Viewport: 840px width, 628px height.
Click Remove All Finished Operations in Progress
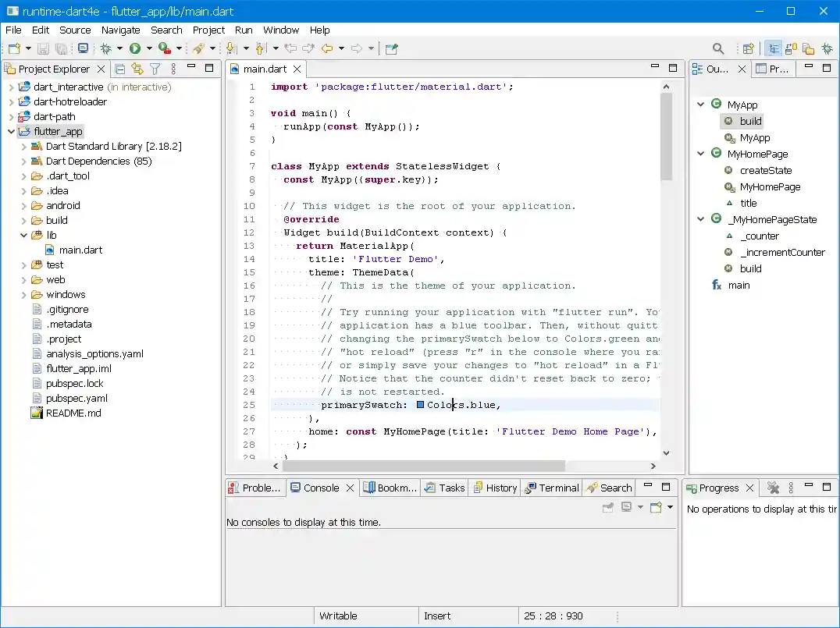click(x=773, y=488)
